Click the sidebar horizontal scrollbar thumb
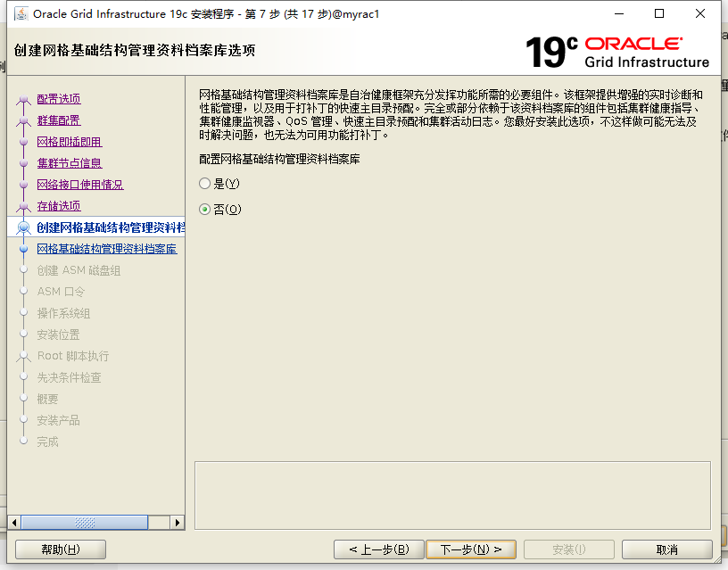 (x=85, y=522)
